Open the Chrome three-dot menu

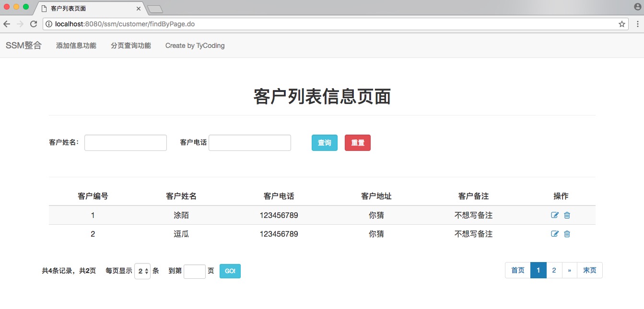click(638, 24)
